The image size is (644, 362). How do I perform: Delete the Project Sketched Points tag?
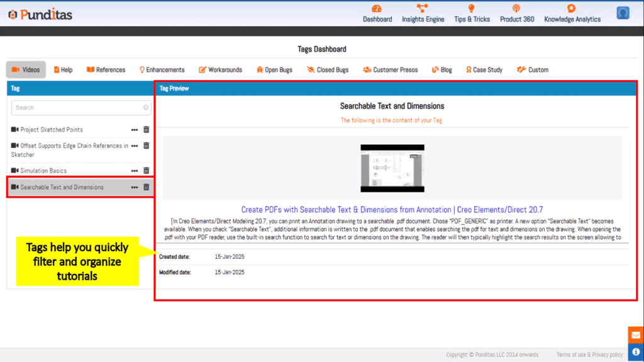(x=147, y=130)
